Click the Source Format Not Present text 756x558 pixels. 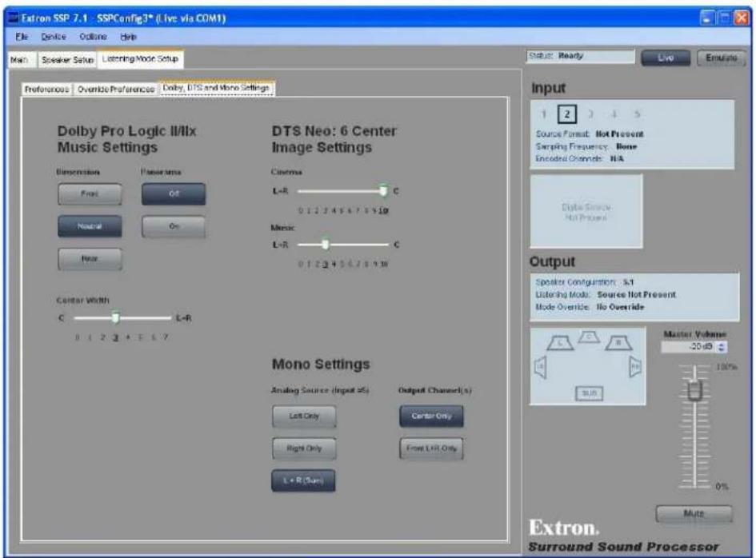click(590, 134)
